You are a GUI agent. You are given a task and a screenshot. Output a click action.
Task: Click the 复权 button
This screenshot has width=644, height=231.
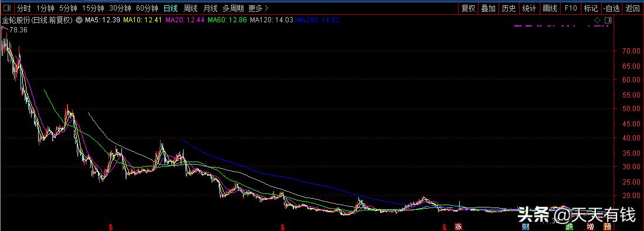[468, 8]
